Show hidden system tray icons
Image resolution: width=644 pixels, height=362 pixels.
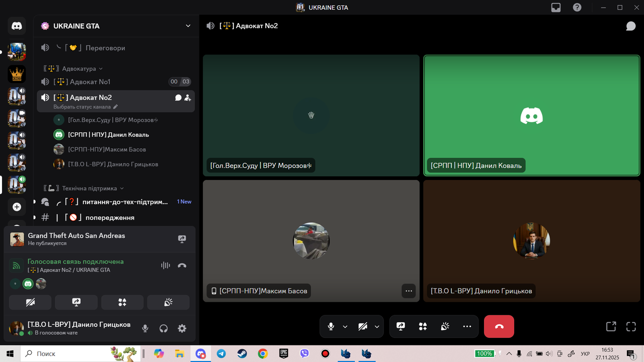pyautogui.click(x=509, y=353)
